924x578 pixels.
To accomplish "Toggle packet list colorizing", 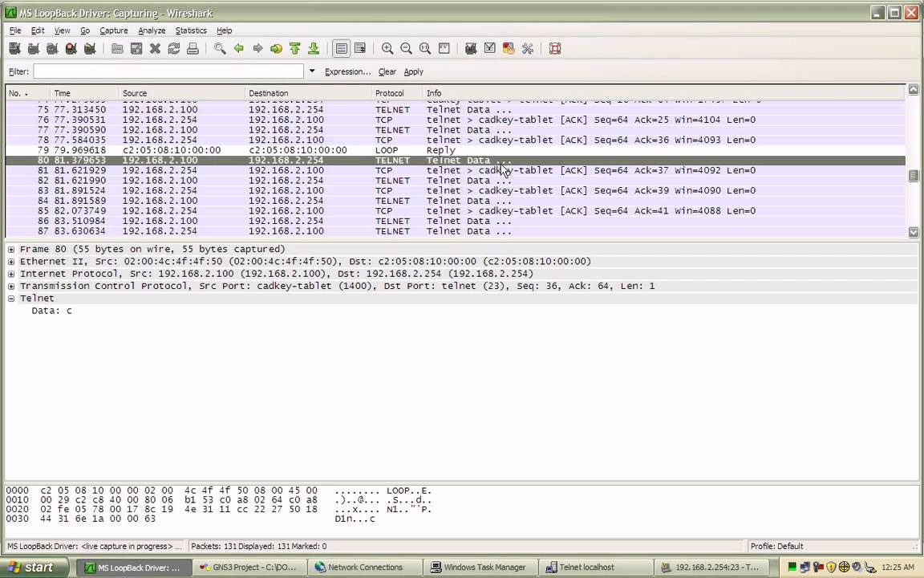I will (341, 49).
